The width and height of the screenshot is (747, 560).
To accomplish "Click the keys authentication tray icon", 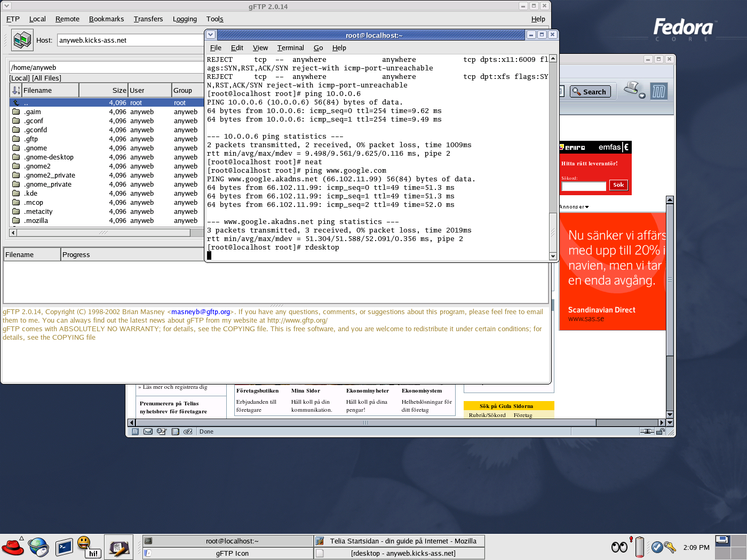I will (x=670, y=547).
